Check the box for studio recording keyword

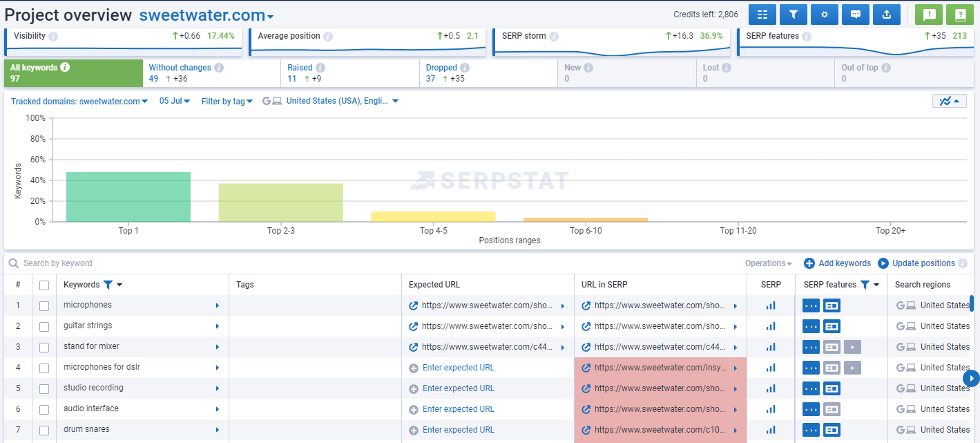coord(44,388)
